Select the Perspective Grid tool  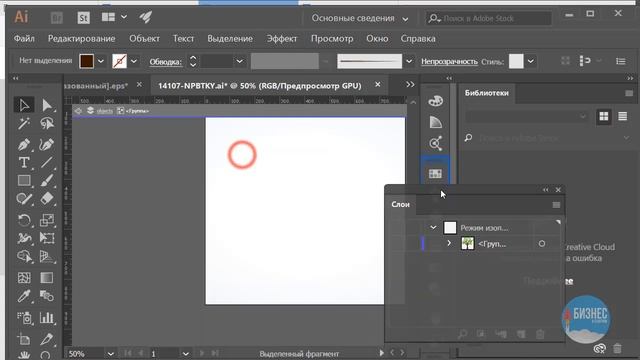47,256
